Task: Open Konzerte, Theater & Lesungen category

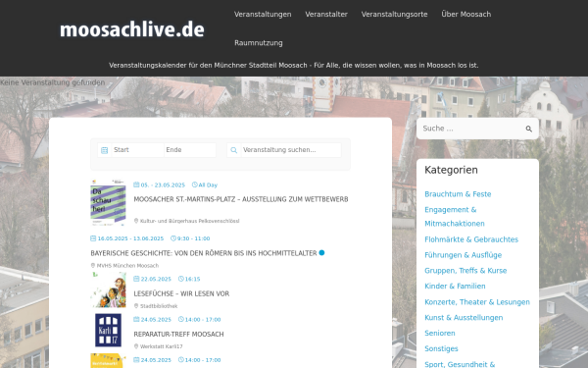Action: [477, 302]
